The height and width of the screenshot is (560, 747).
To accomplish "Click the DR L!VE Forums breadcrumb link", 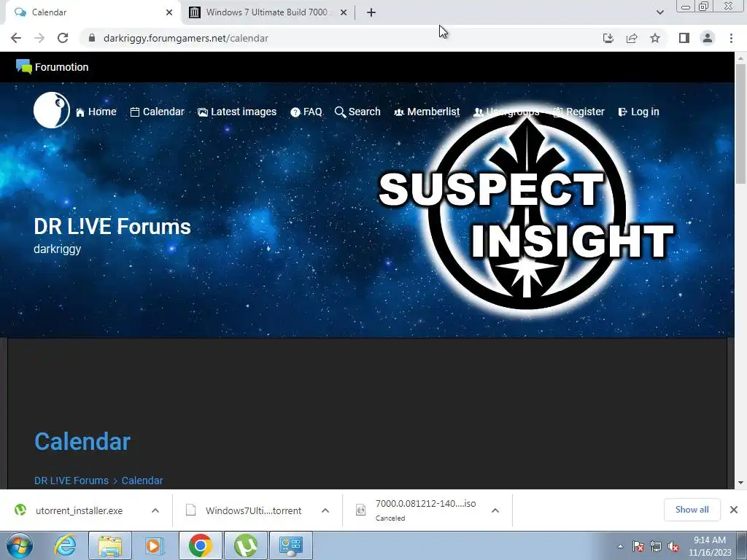I will coord(71,481).
